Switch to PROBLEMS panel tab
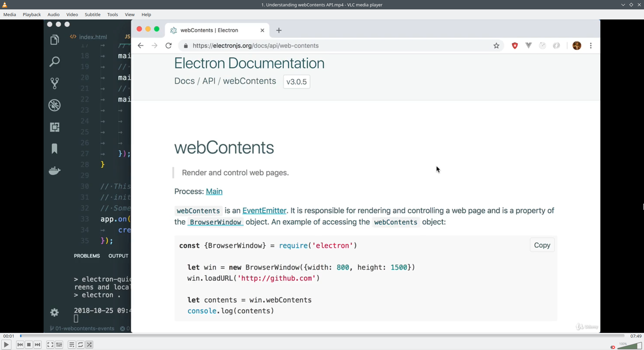The height and width of the screenshot is (350, 644). tap(87, 256)
